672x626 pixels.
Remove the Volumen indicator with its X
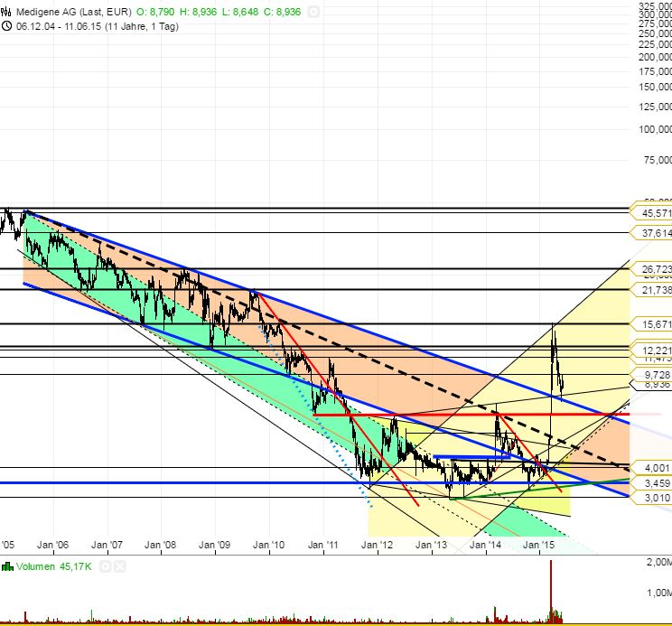coord(117,566)
